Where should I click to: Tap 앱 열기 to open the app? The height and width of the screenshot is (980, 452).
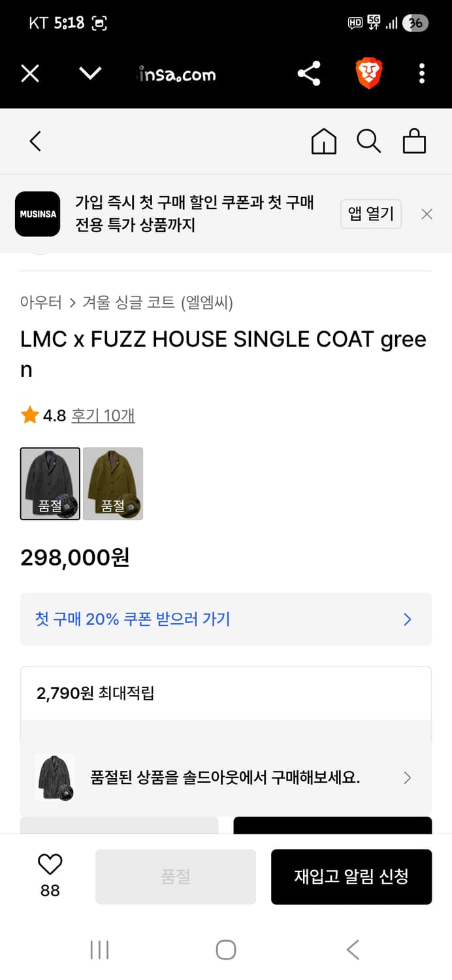pos(370,214)
